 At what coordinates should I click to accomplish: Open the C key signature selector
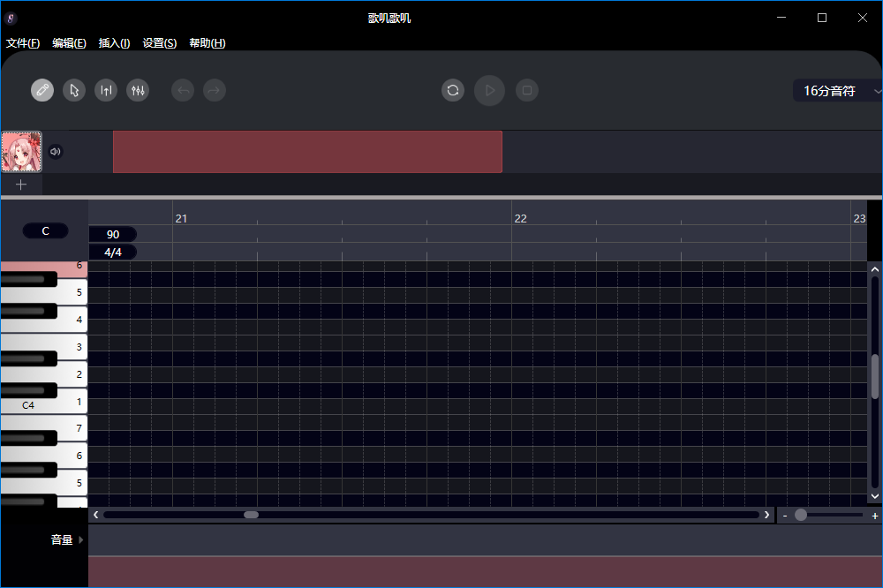[46, 231]
